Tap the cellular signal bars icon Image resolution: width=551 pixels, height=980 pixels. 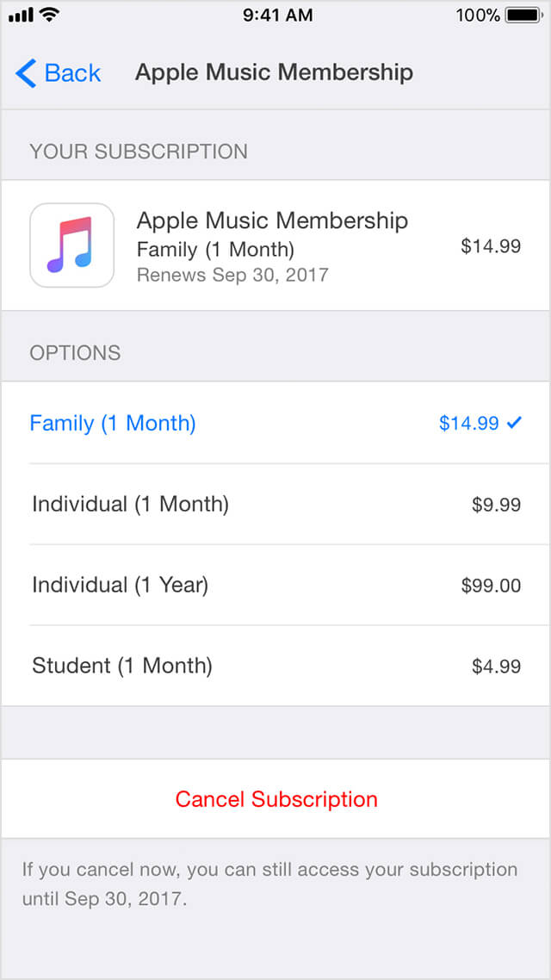click(19, 14)
